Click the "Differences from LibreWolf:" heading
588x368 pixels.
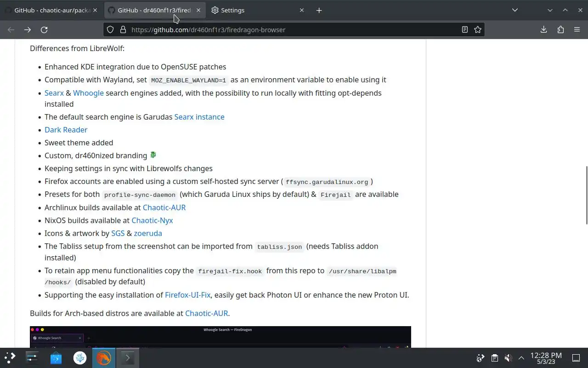coord(77,48)
